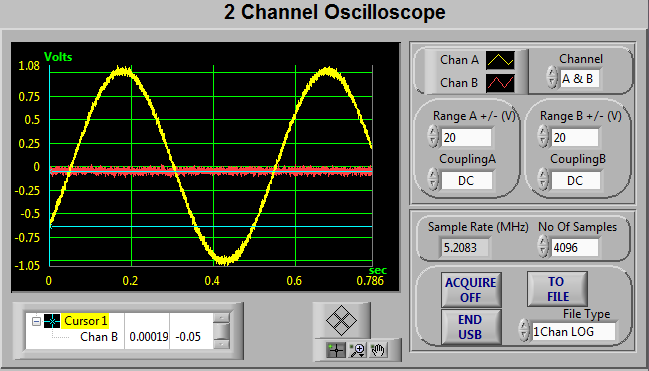Viewport: 649px width, 371px height.
Task: Click the Range A value field
Action: (x=466, y=137)
